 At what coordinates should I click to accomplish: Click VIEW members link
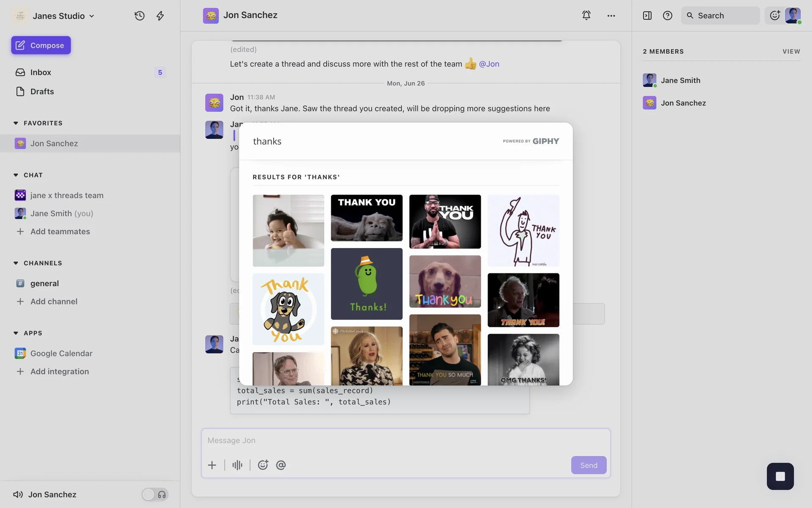pyautogui.click(x=791, y=52)
